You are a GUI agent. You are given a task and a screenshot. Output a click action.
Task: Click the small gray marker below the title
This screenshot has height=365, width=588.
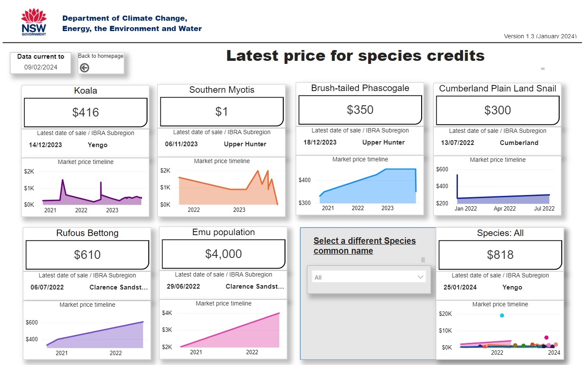[543, 69]
